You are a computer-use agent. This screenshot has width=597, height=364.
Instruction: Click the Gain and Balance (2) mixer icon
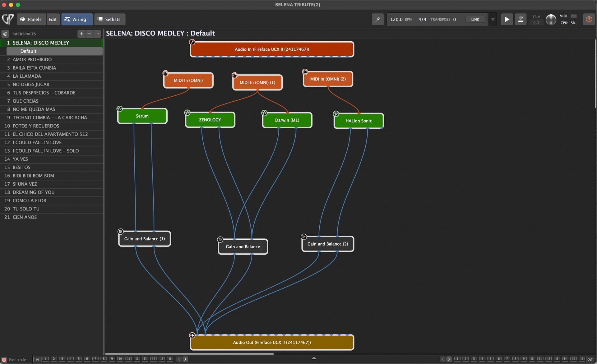(x=304, y=237)
